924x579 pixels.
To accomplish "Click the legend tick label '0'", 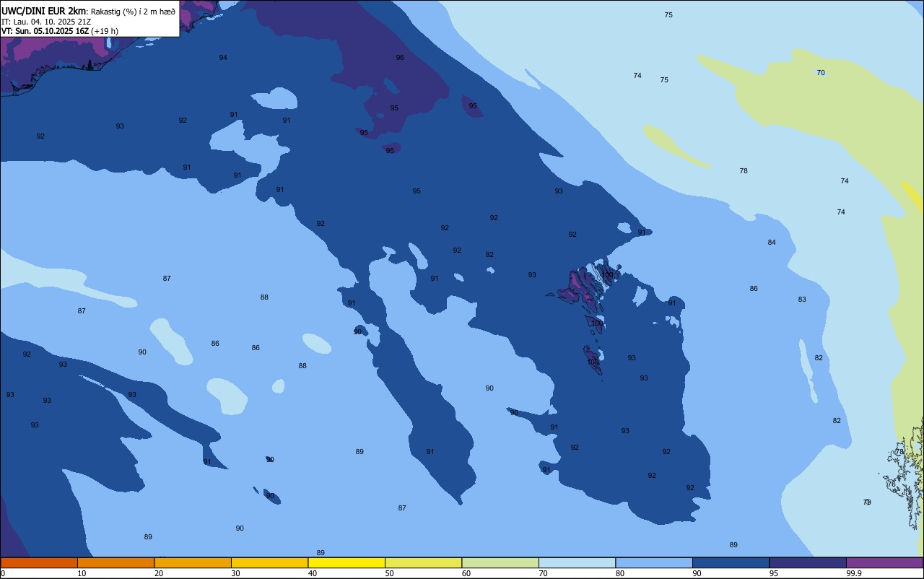I will [3, 573].
